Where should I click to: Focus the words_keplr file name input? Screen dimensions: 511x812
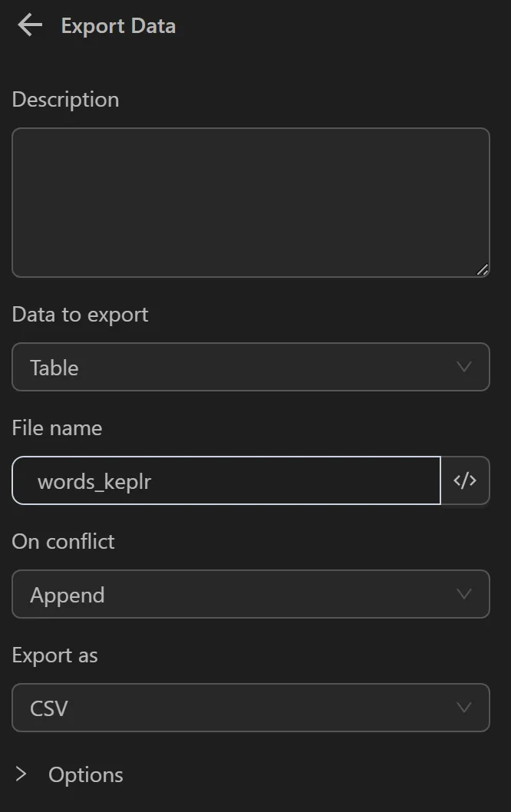click(x=226, y=480)
